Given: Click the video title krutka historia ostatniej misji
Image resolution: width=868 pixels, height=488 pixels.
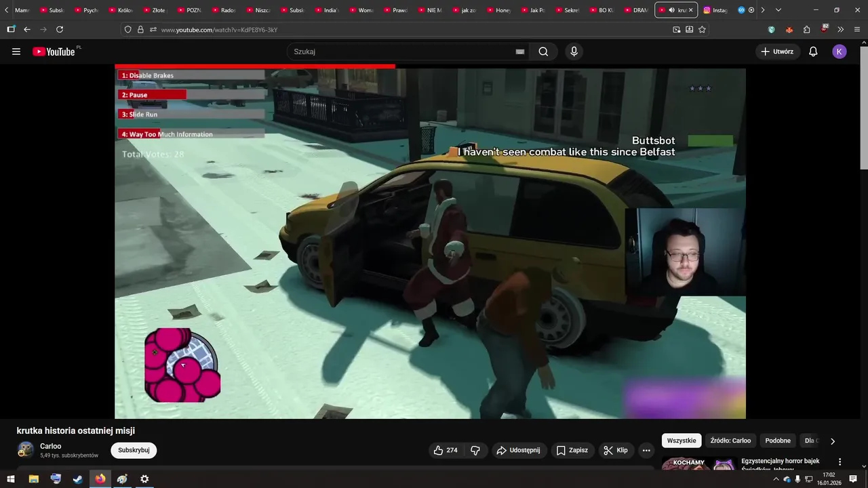Looking at the screenshot, I should [x=76, y=430].
